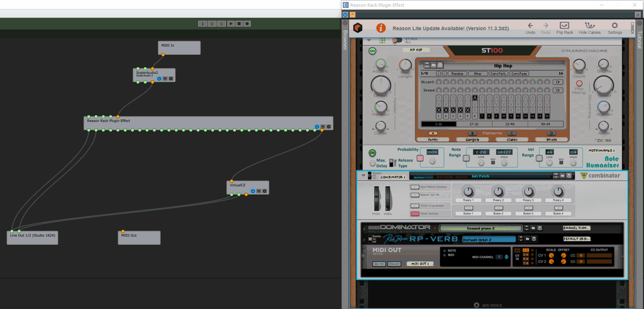Browse ST100 patch with folder icon
Image resolution: width=644 pixels, height=309 pixels.
pos(433,65)
